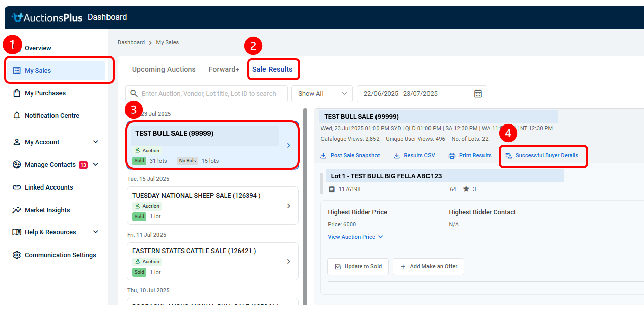Click the Manage Contacts icon

[x=17, y=165]
